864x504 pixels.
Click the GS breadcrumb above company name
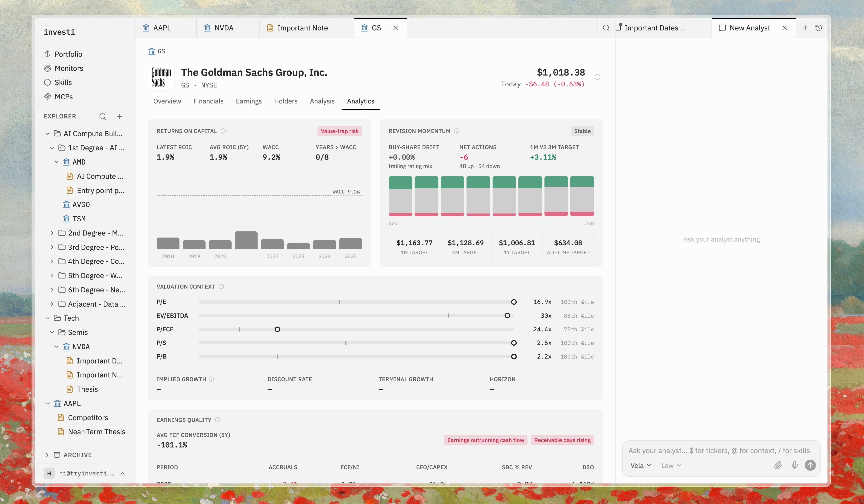[157, 51]
